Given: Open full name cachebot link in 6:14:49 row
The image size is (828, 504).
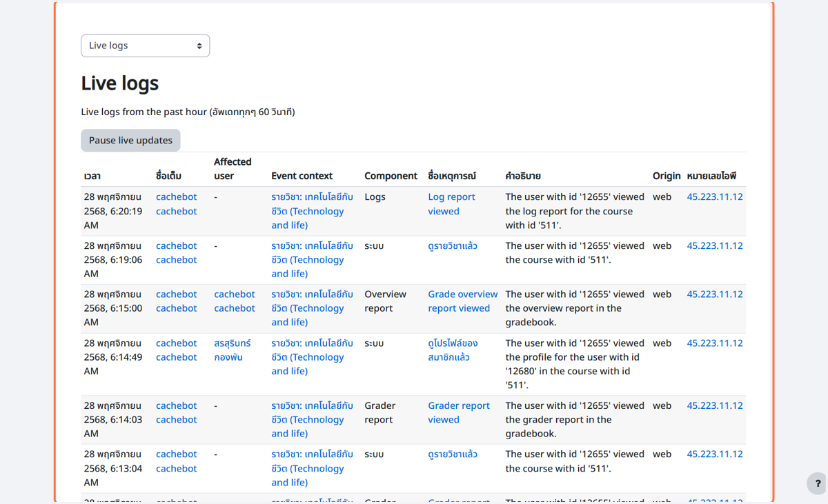Looking at the screenshot, I should click(x=177, y=350).
